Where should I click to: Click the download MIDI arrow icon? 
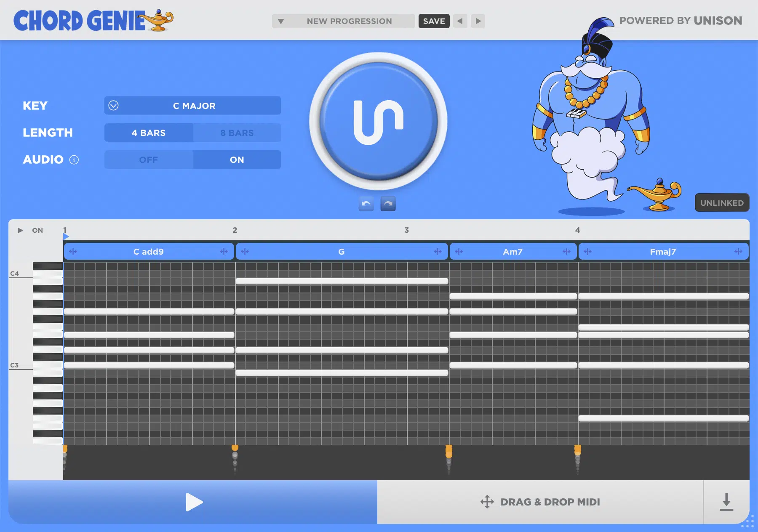click(726, 502)
